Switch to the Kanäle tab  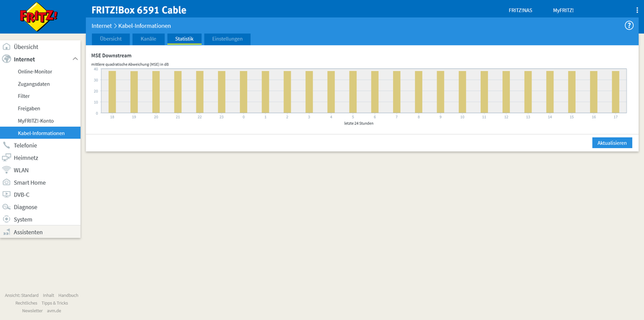coord(148,39)
